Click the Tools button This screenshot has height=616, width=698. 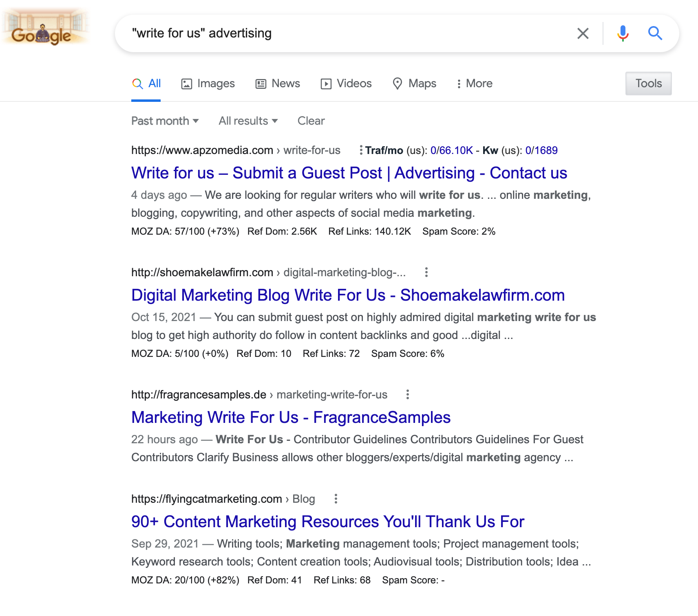(x=648, y=83)
